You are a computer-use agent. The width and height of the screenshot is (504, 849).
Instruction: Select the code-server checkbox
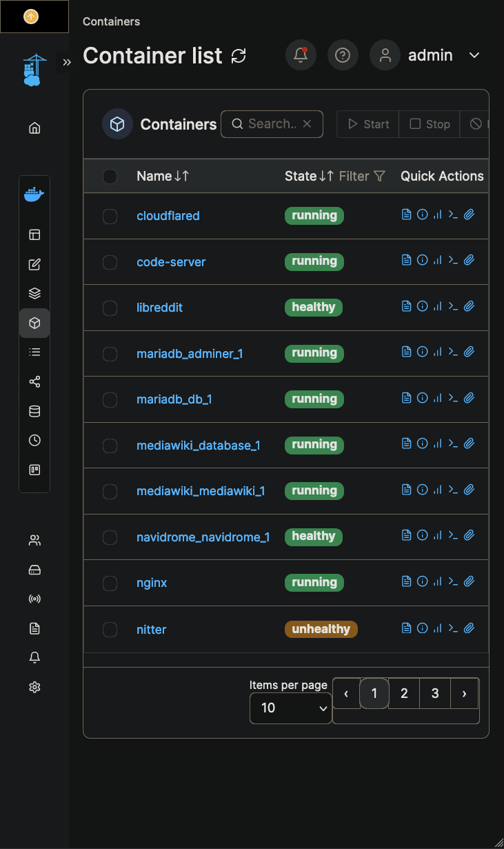(110, 262)
